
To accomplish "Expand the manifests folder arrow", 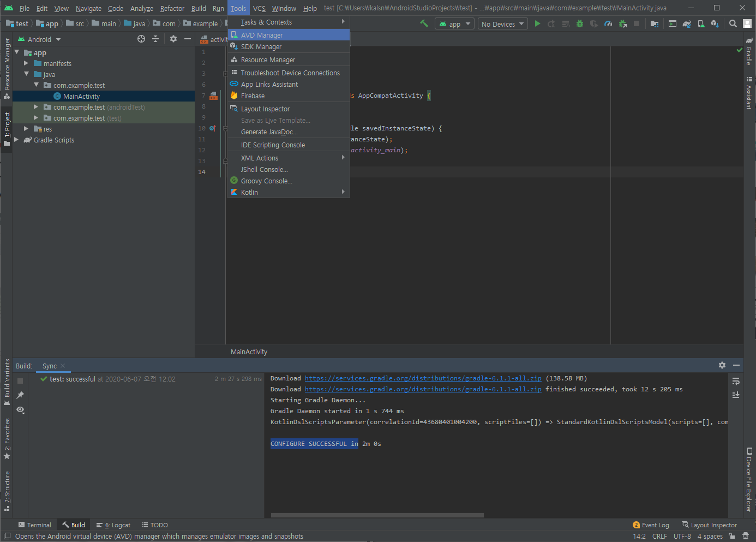I will click(x=26, y=63).
